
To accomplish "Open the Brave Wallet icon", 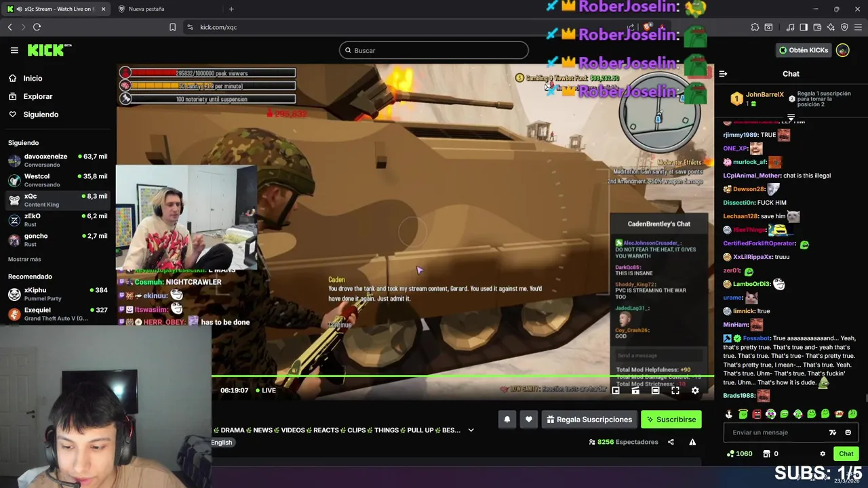I will [817, 27].
